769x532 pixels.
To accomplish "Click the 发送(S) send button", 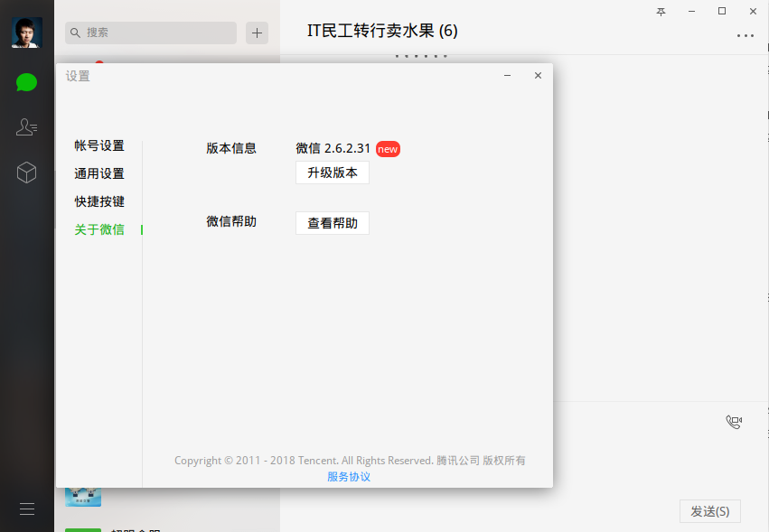I will 709,511.
